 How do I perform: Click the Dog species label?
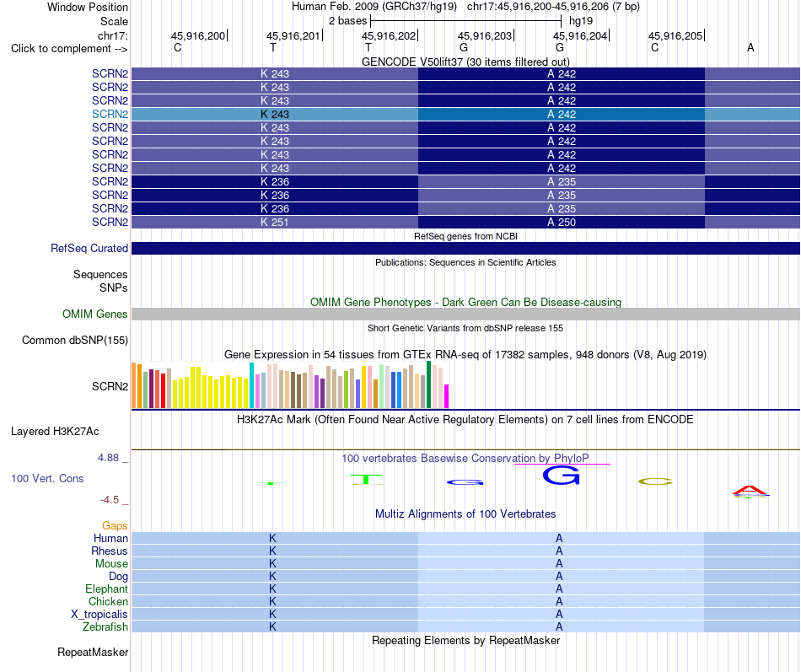[x=118, y=577]
